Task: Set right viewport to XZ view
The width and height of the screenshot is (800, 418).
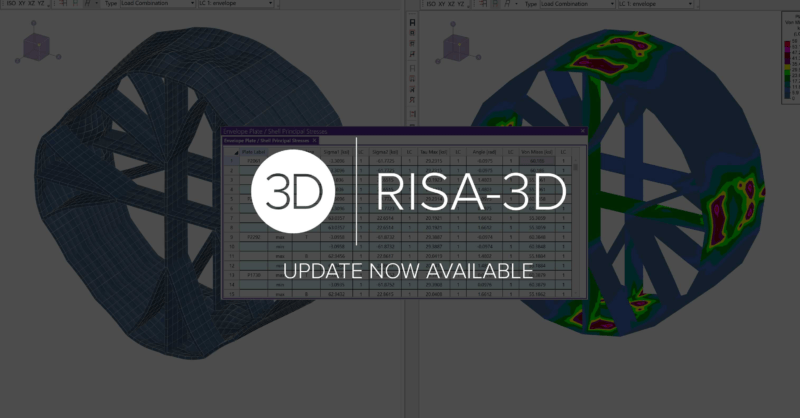Action: point(460,4)
